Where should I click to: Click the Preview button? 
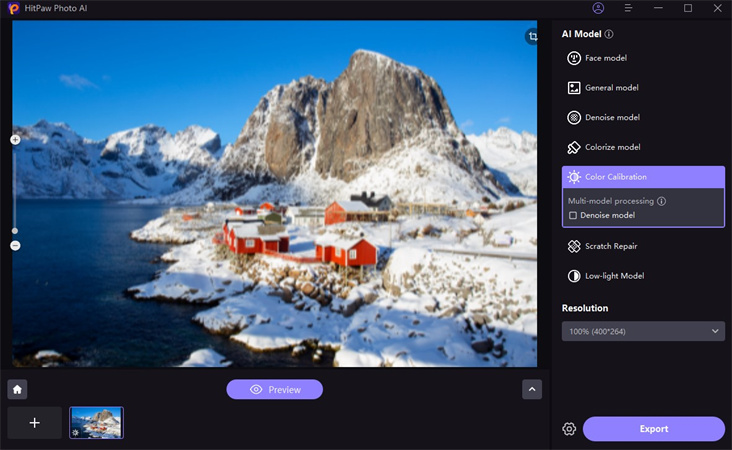274,389
